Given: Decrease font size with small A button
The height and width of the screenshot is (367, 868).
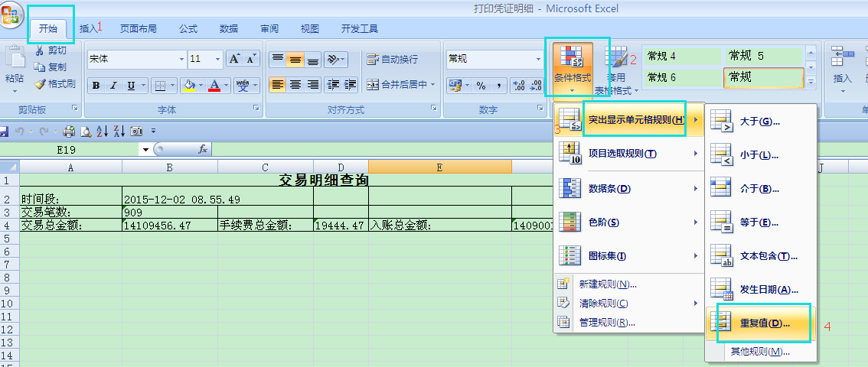Looking at the screenshot, I should click(x=251, y=59).
